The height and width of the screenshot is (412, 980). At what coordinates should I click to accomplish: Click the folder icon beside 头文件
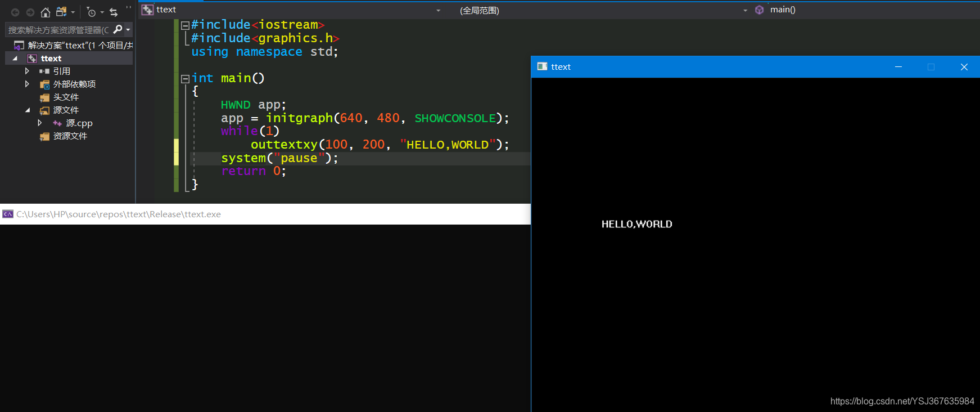tap(44, 97)
